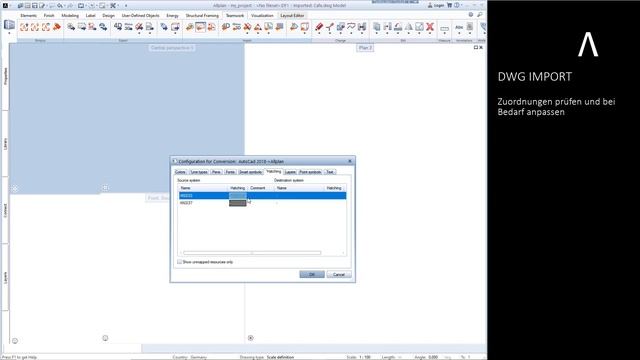This screenshot has width=640, height=360.
Task: Switch to the Colors tab
Action: [x=180, y=172]
